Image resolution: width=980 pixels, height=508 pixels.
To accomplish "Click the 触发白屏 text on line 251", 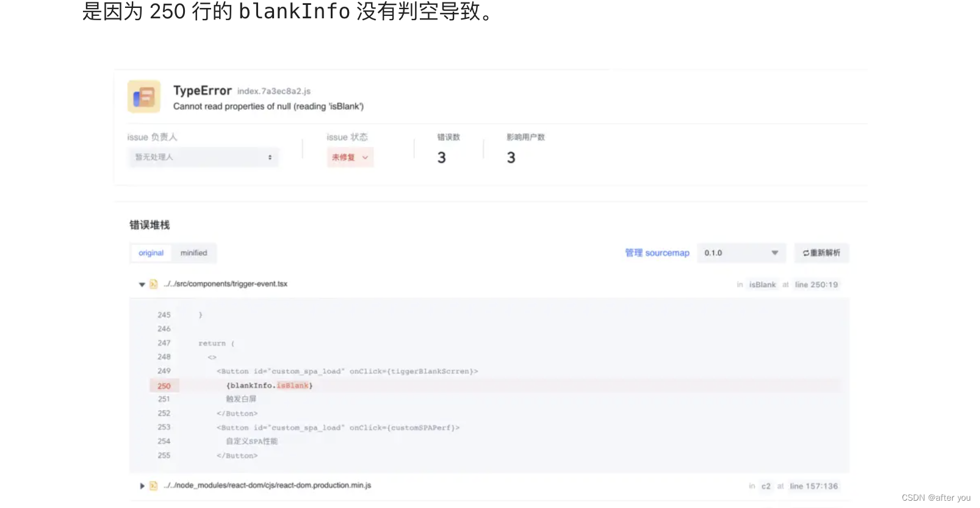I will pyautogui.click(x=241, y=399).
